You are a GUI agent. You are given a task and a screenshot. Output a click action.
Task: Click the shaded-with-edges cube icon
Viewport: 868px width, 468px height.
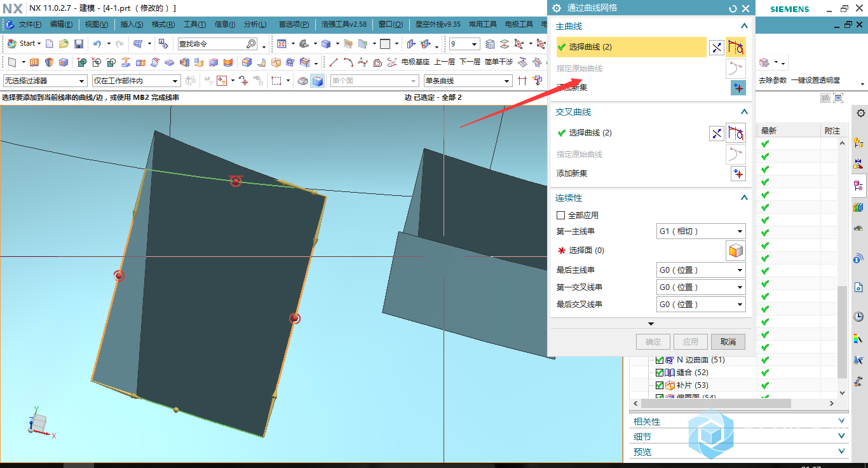click(x=317, y=81)
